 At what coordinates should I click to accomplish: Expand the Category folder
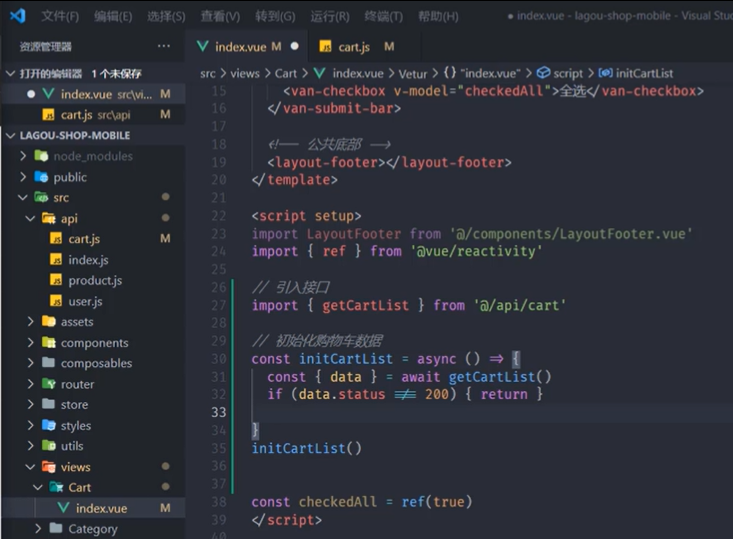tap(93, 529)
